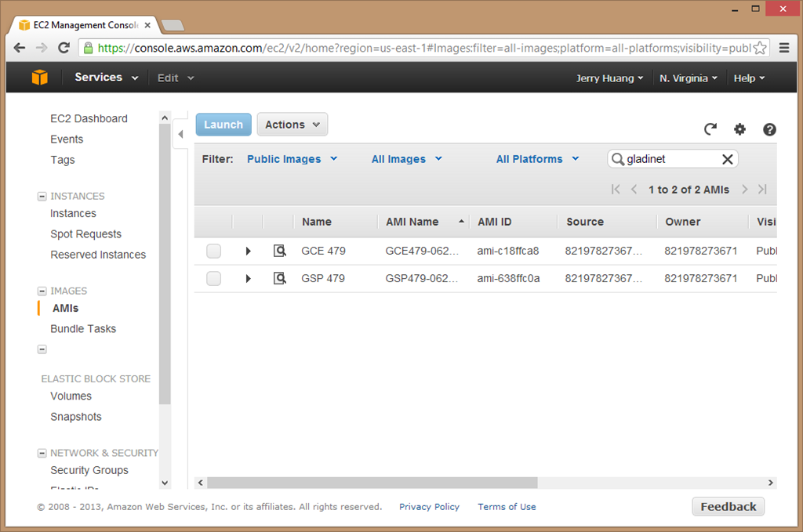
Task: Open Snapshots in the sidebar
Action: (76, 417)
